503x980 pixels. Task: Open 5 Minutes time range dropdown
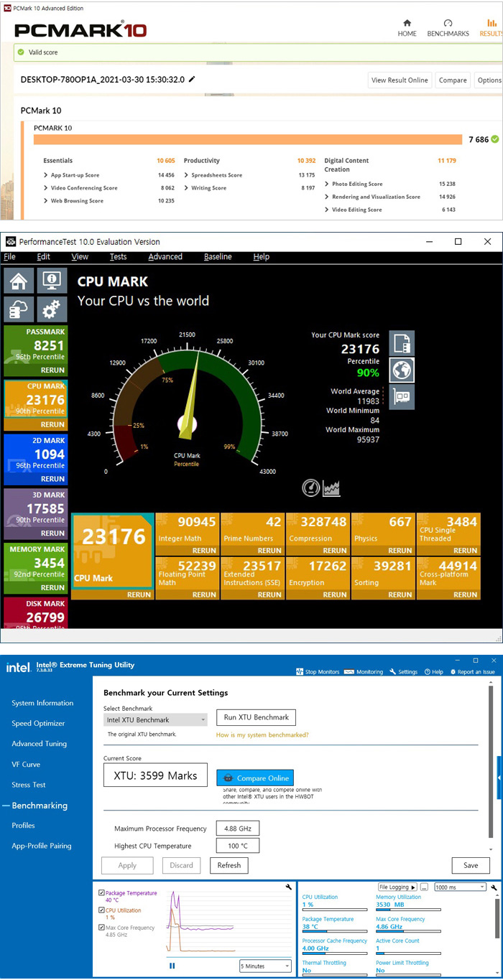[x=265, y=966]
